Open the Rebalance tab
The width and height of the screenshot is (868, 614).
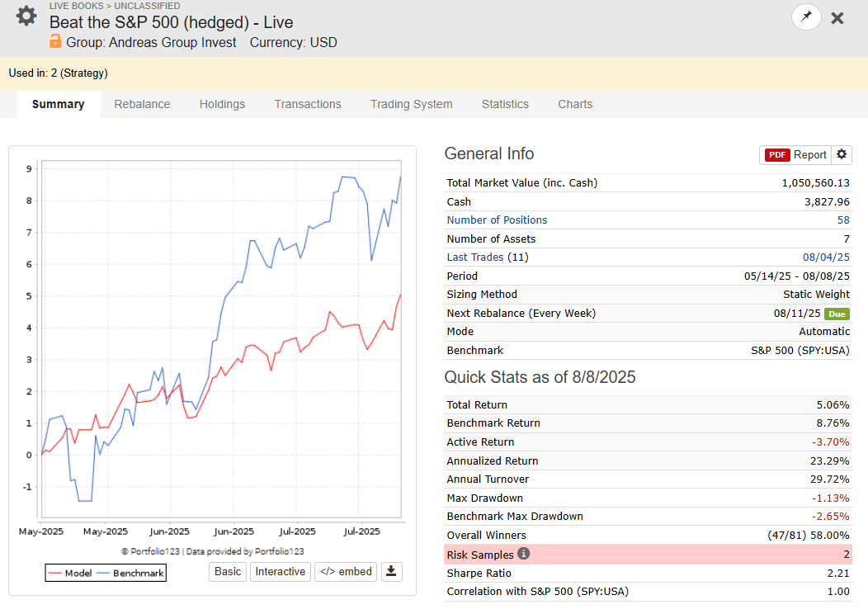pos(142,104)
